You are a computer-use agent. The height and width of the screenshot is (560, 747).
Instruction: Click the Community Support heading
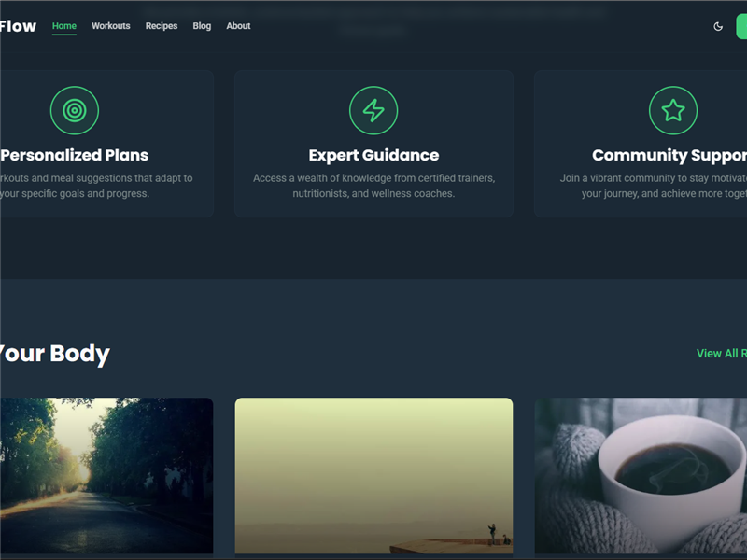669,156
